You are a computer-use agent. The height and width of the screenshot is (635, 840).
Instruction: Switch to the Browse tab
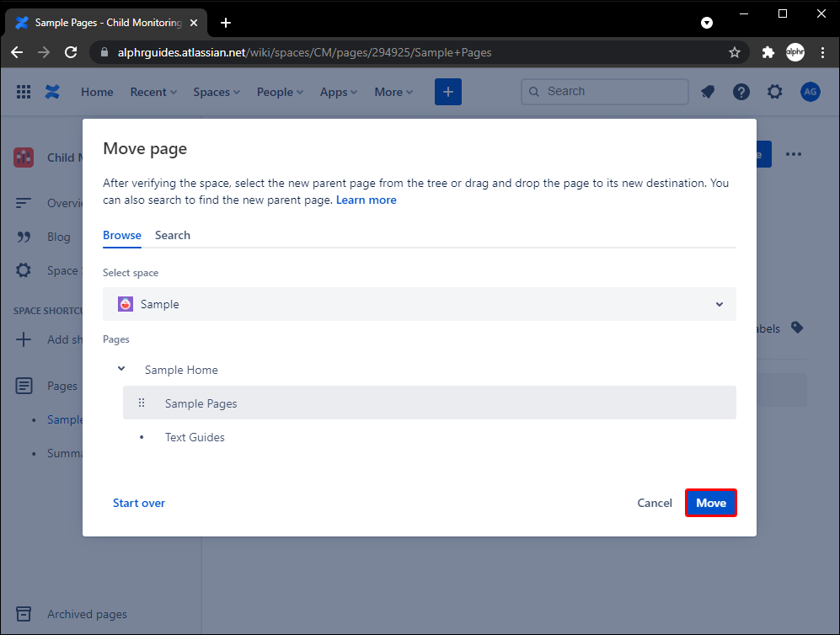coord(122,235)
